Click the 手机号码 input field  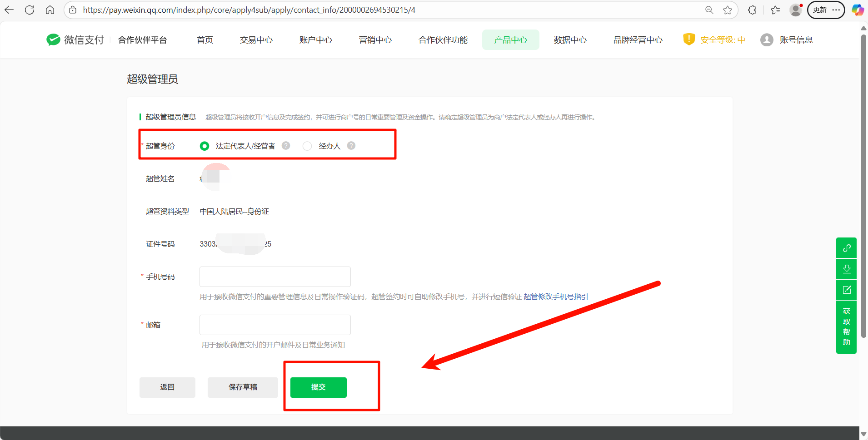275,277
